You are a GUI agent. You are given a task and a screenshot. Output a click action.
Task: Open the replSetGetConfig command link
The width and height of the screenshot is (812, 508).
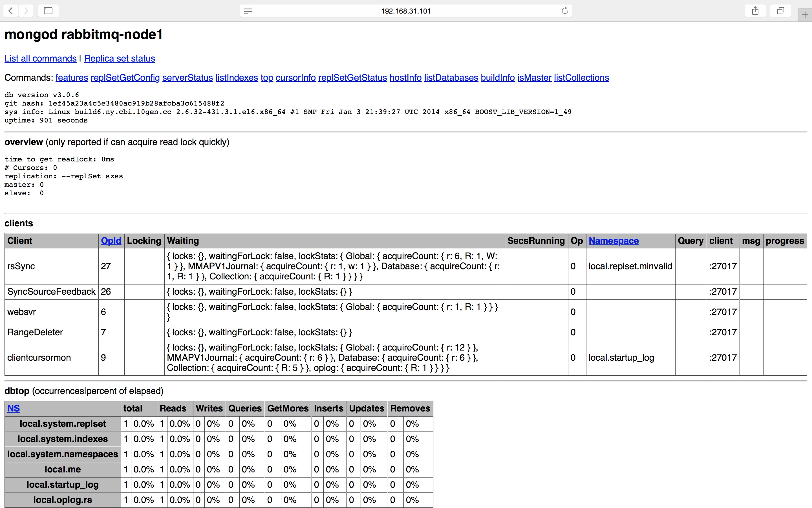[125, 78]
